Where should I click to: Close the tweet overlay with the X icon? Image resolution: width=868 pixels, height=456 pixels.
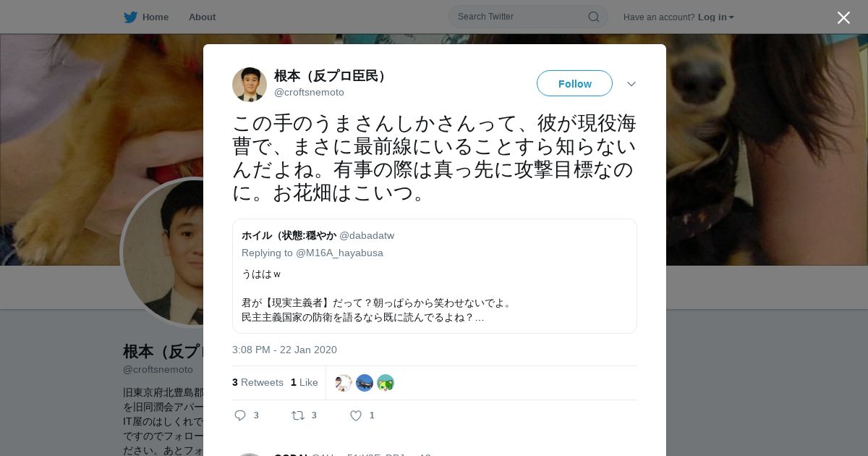(843, 17)
